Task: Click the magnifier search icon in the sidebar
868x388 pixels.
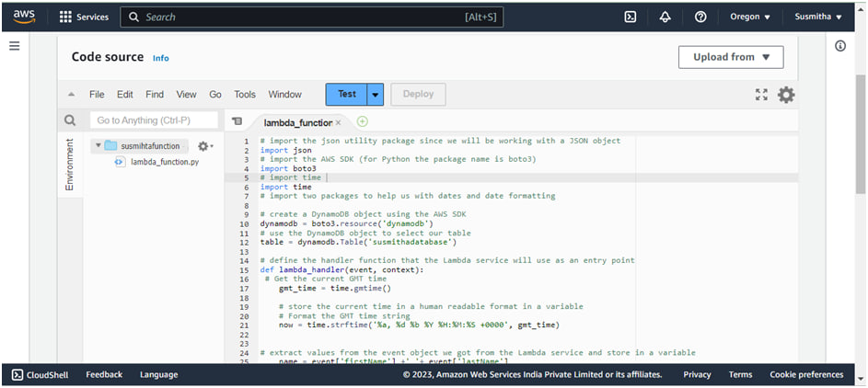Action: point(70,120)
